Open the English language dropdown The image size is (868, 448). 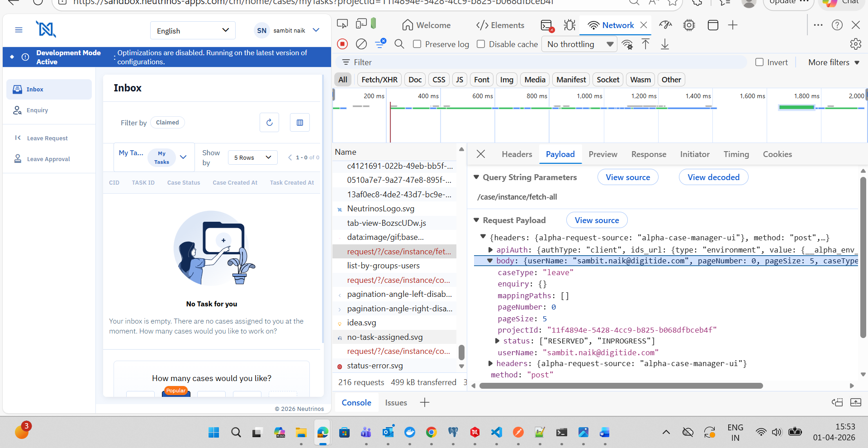point(193,30)
